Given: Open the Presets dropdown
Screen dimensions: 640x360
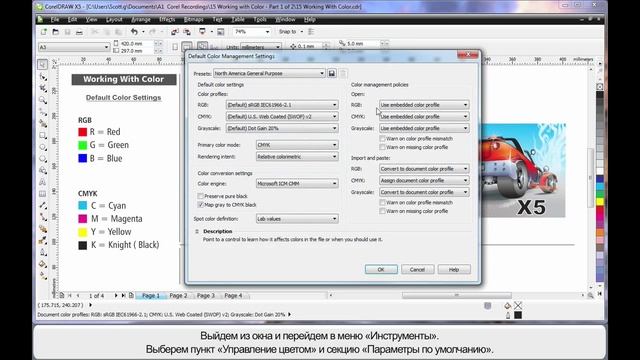Looking at the screenshot, I should tap(269, 73).
